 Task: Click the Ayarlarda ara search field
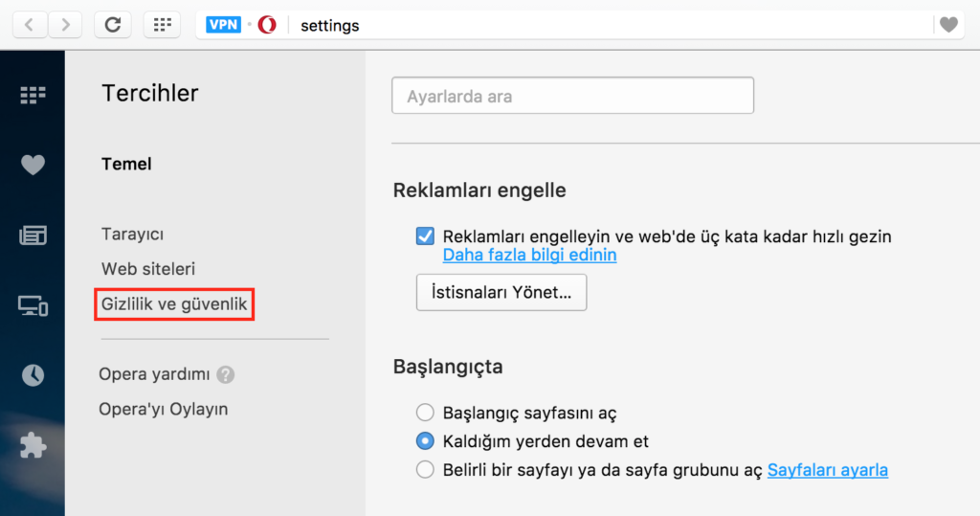[572, 96]
